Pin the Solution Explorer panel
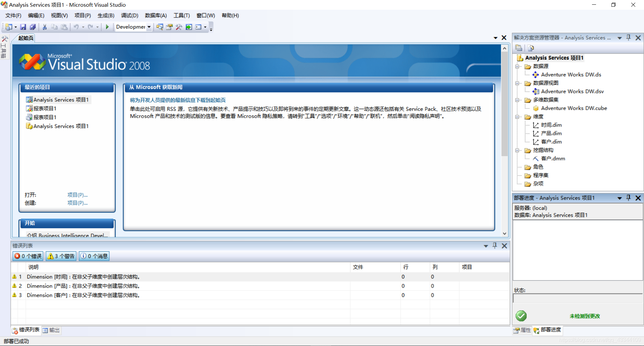 (629, 38)
